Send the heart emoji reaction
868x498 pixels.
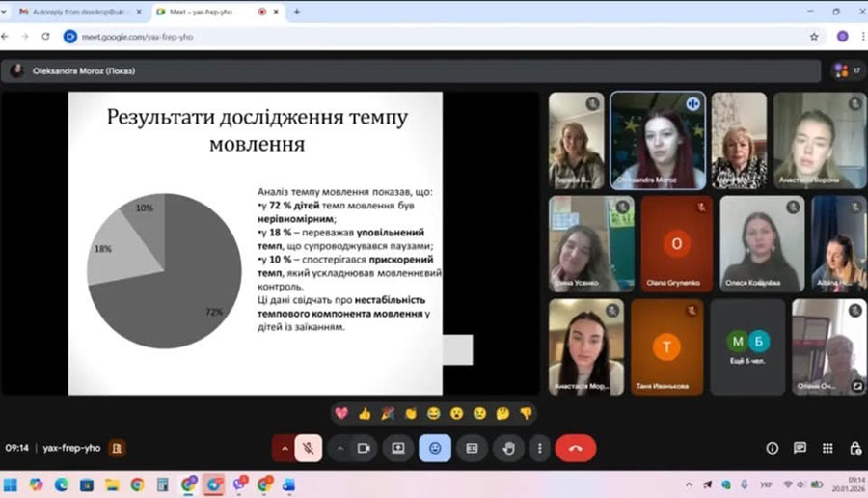[341, 413]
